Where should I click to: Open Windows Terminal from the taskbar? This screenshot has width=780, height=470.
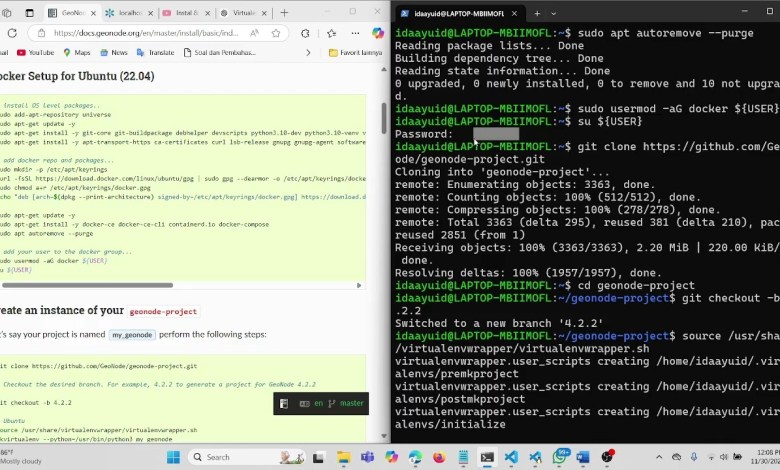487,457
